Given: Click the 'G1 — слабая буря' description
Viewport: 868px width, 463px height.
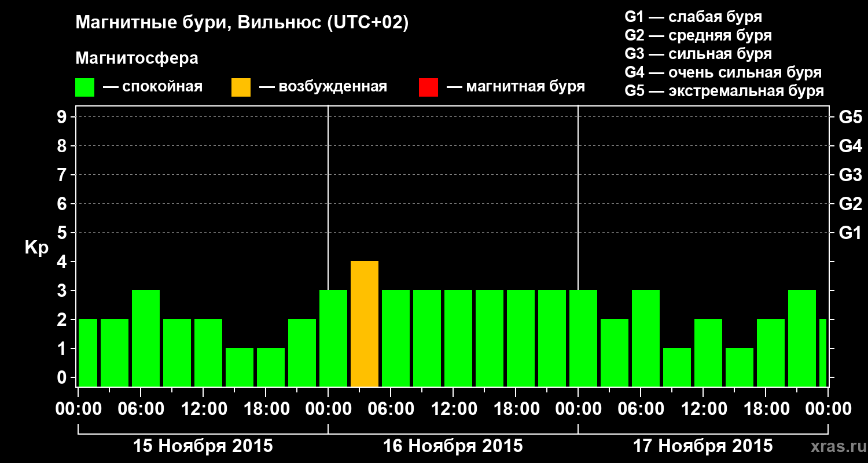Looking at the screenshot, I should click(693, 16).
